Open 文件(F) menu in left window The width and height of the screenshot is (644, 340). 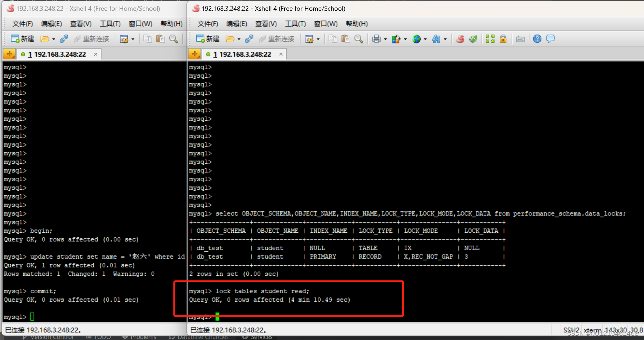point(23,24)
